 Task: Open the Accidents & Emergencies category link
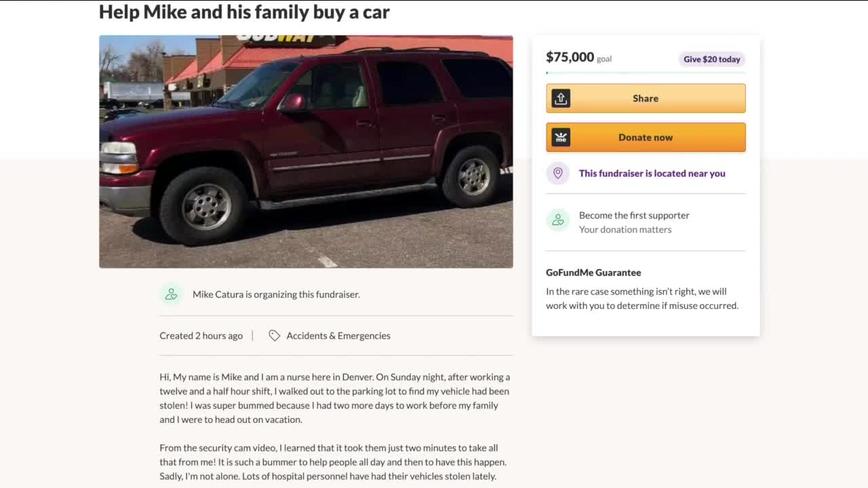[338, 335]
